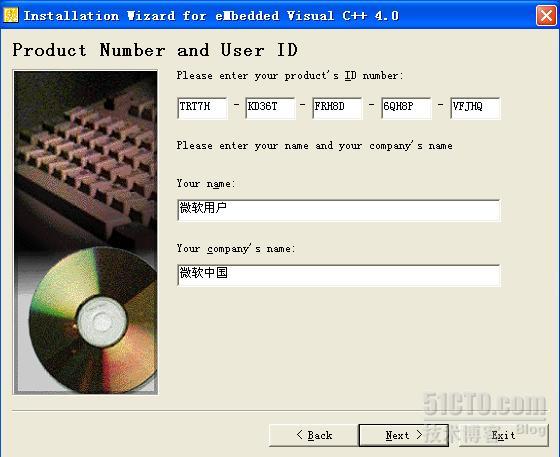
Task: Proceed with the Next button
Action: coord(404,435)
